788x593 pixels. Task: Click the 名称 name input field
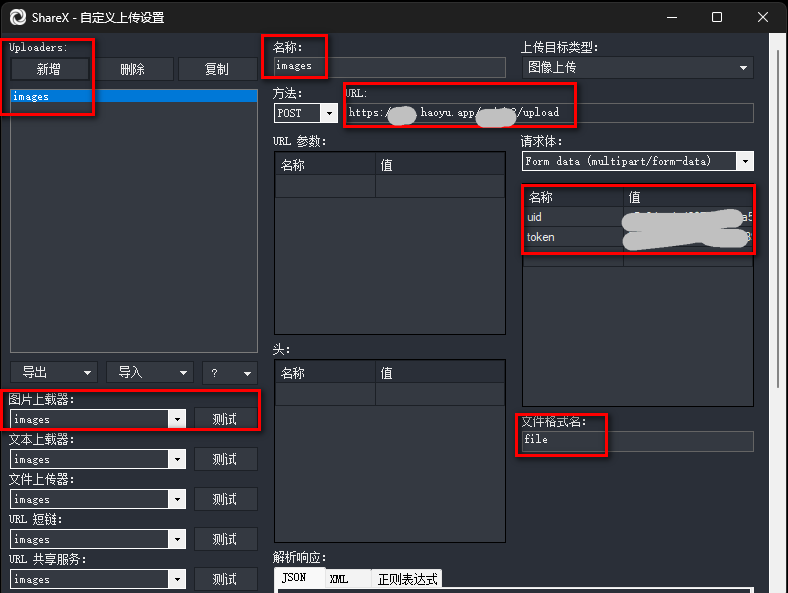[389, 66]
